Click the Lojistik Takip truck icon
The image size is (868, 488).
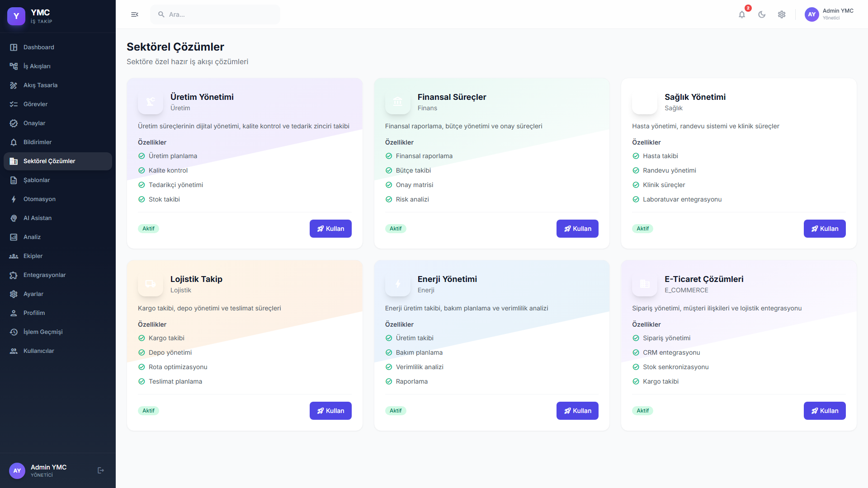click(x=151, y=284)
